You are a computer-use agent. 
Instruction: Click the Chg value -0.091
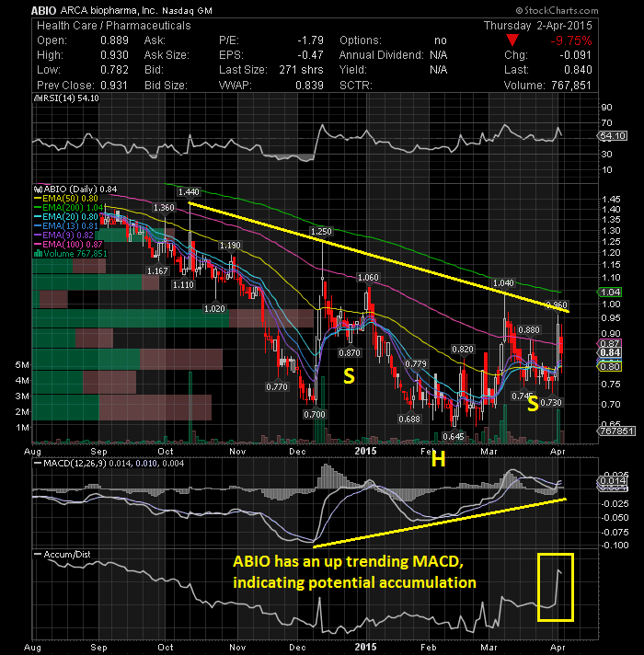click(576, 55)
